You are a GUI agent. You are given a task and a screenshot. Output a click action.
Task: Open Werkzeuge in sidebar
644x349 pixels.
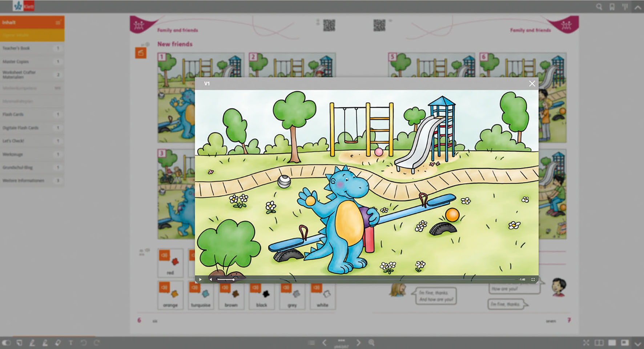pos(32,154)
